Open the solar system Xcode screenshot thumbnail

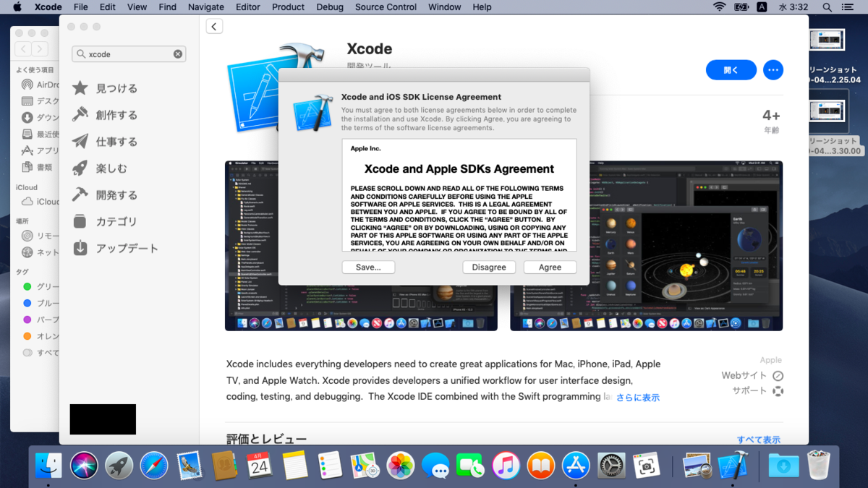646,246
